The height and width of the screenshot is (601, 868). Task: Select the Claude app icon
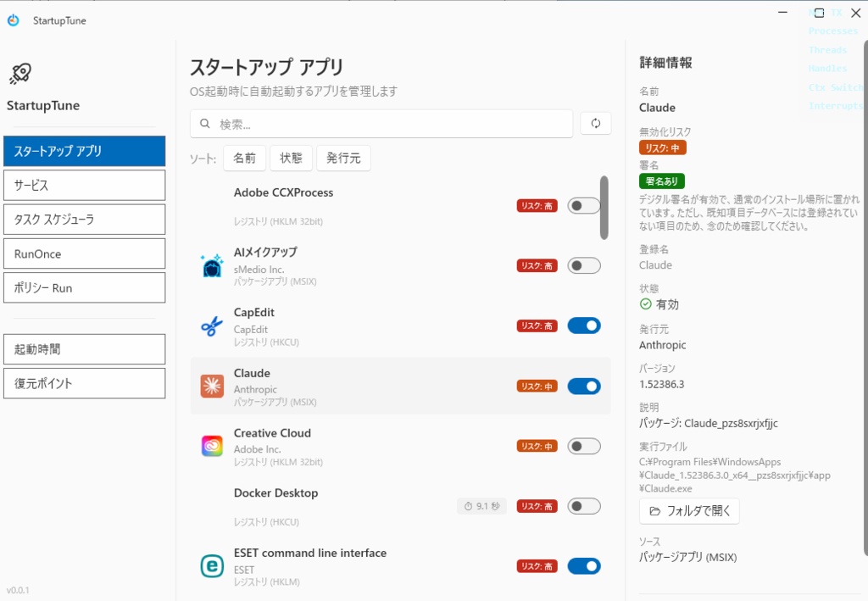coord(212,387)
